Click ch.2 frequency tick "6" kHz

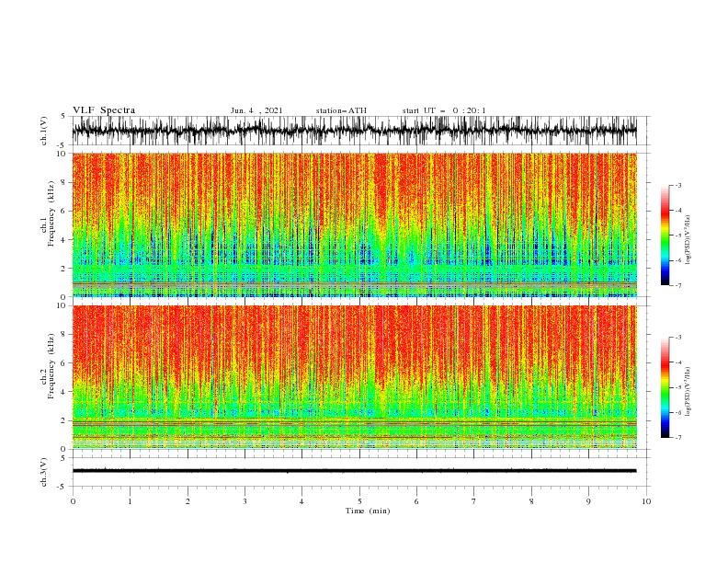click(64, 363)
